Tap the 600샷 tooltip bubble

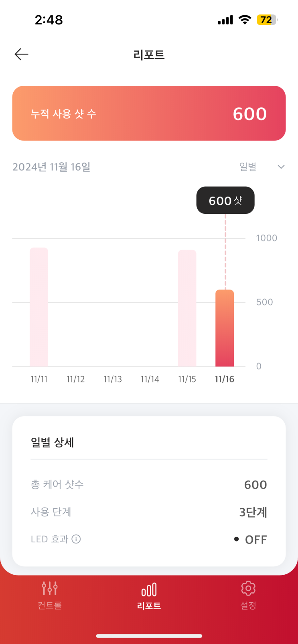pos(225,200)
